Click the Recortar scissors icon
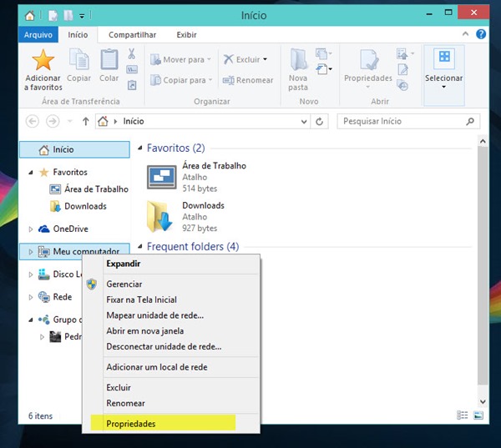 [131, 53]
